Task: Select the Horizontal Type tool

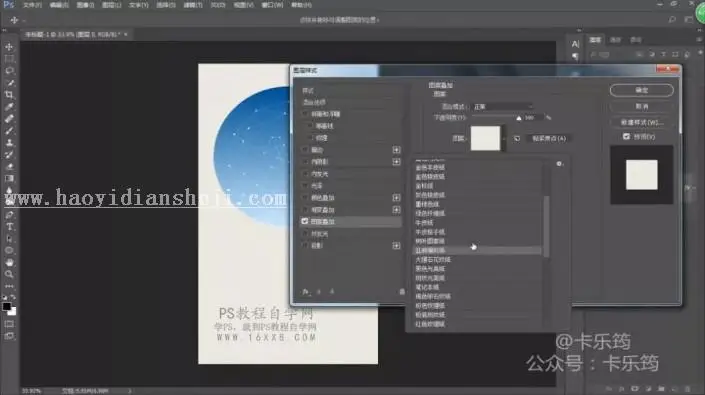Action: [x=9, y=226]
